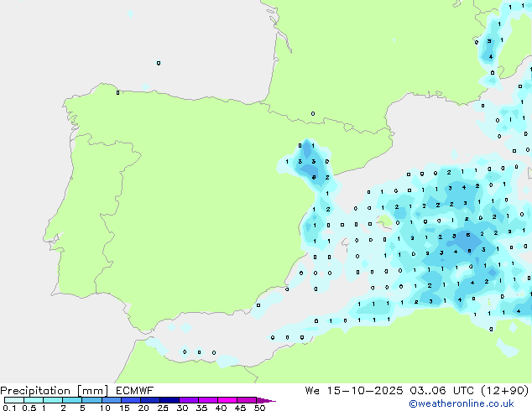Click the 0.1 to 0.5 mm legend swatch

[x=14, y=400]
